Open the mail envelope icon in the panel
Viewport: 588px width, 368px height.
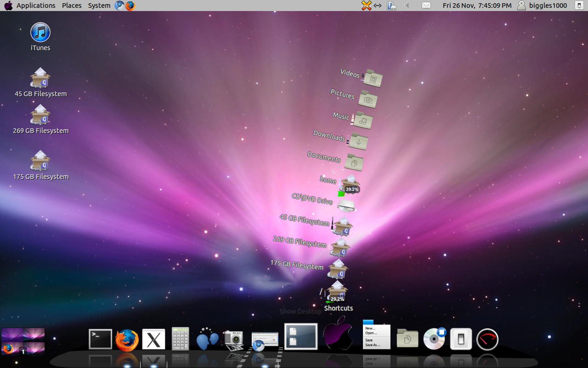coord(426,5)
